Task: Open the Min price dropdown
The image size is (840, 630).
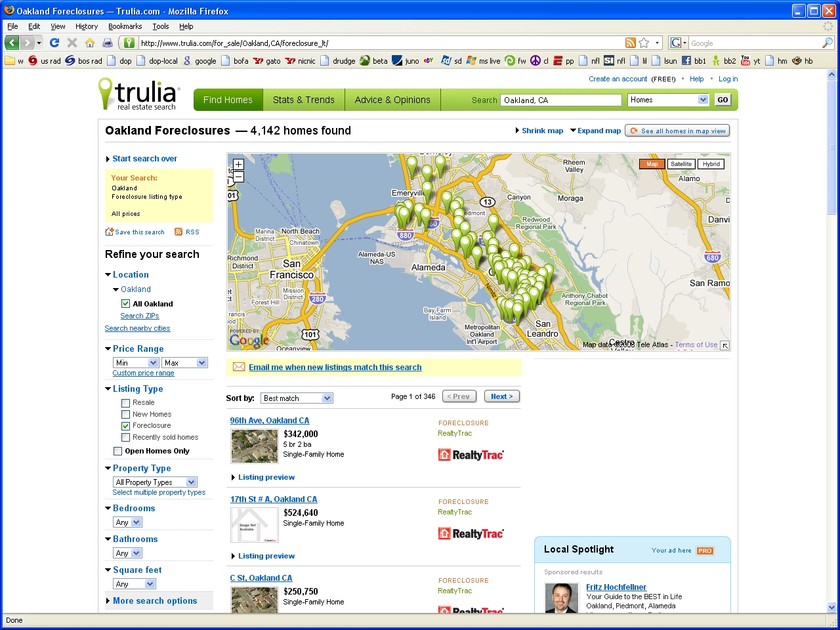Action: (x=136, y=362)
